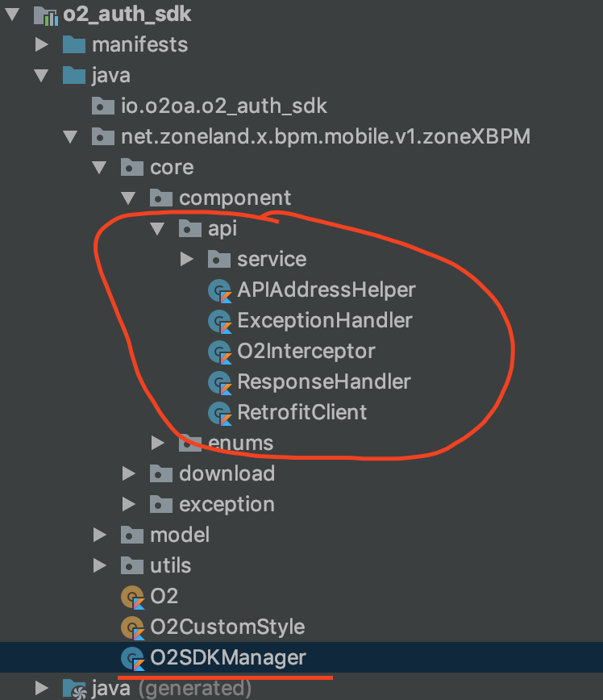Viewport: 603px width, 700px height.
Task: Click the ResponseHandler Kotlin file icon
Action: pyautogui.click(x=220, y=382)
